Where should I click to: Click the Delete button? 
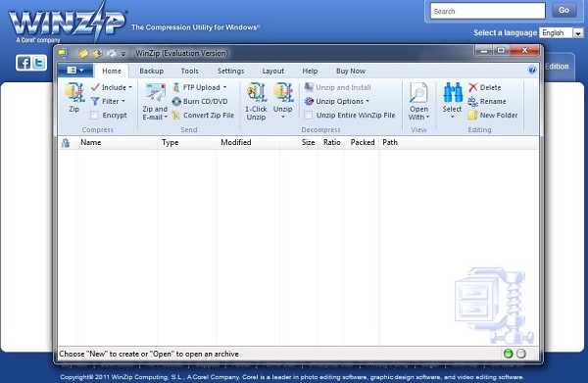point(484,87)
